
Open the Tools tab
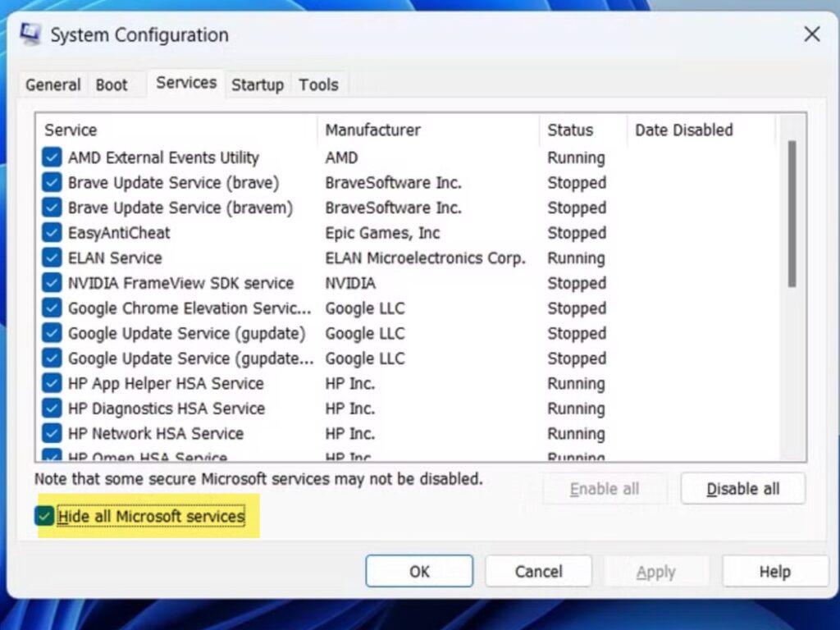(x=318, y=84)
